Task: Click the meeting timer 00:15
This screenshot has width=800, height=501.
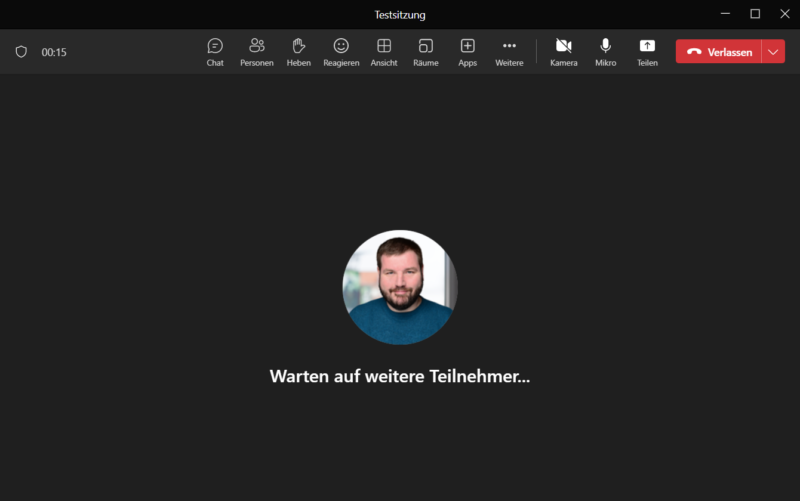Action: coord(54,52)
